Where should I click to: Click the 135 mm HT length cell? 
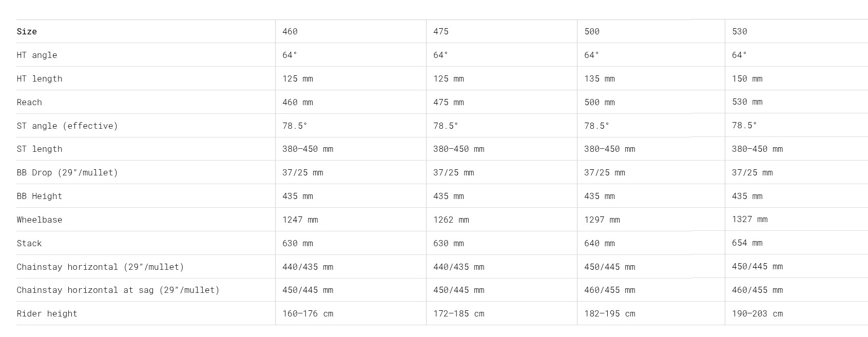point(600,78)
